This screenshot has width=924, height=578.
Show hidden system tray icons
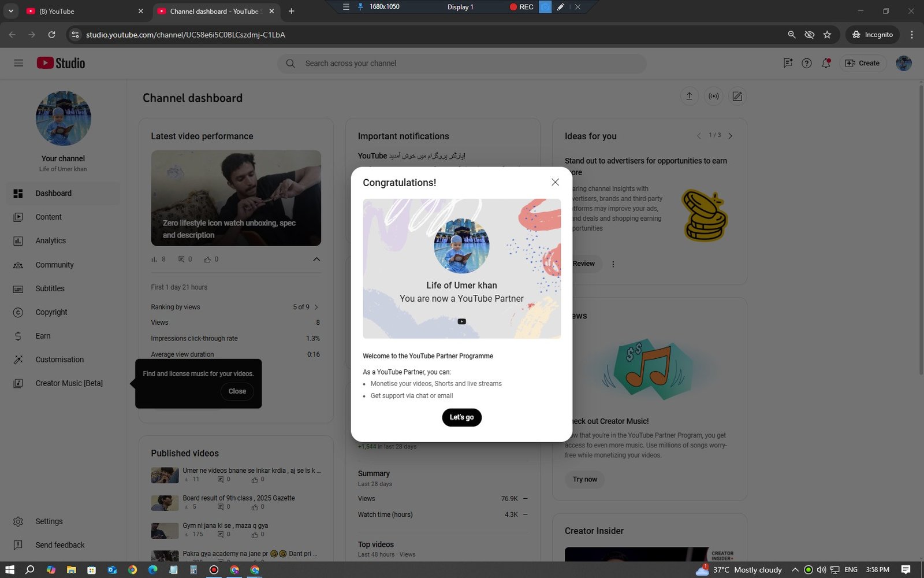(795, 570)
